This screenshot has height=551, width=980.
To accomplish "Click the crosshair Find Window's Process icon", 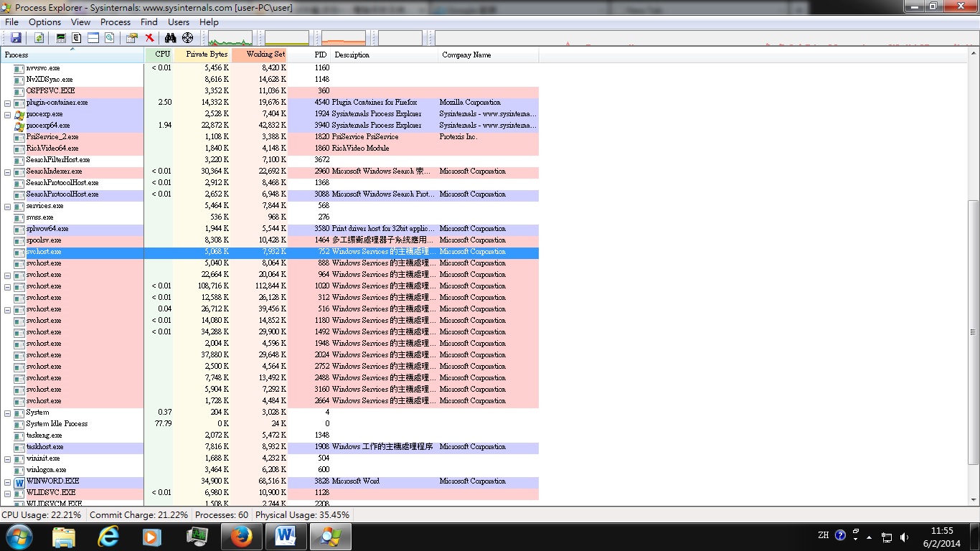I will pyautogui.click(x=188, y=38).
